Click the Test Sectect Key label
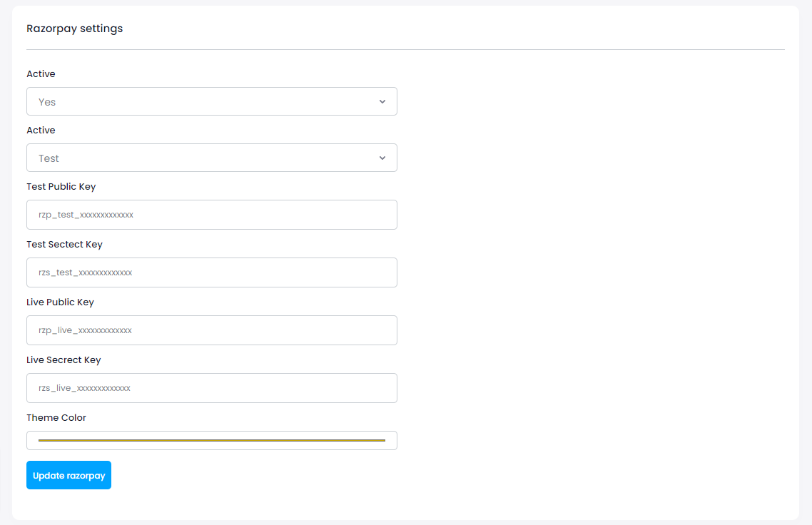Viewport: 812px width, 525px height. (64, 245)
